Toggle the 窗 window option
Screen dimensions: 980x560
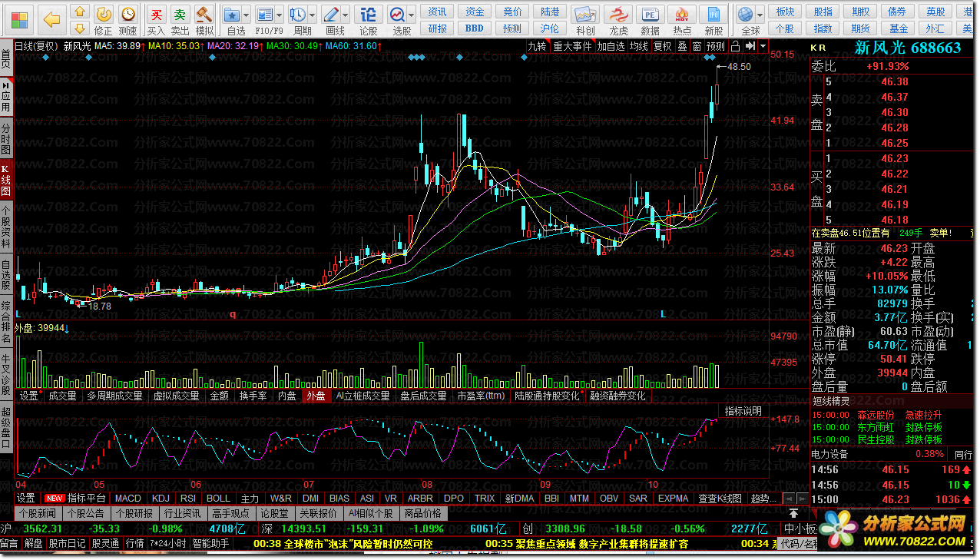click(x=697, y=46)
